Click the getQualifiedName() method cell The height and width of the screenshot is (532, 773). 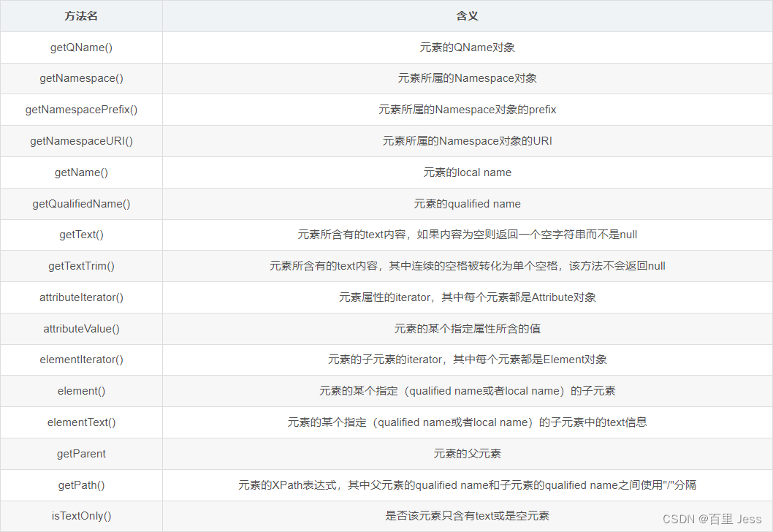coord(81,203)
